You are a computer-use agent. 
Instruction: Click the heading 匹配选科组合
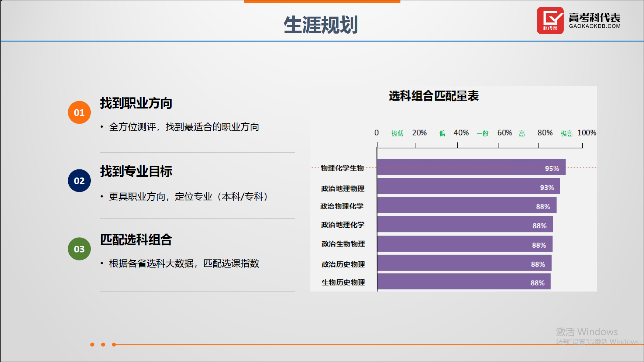(x=136, y=240)
